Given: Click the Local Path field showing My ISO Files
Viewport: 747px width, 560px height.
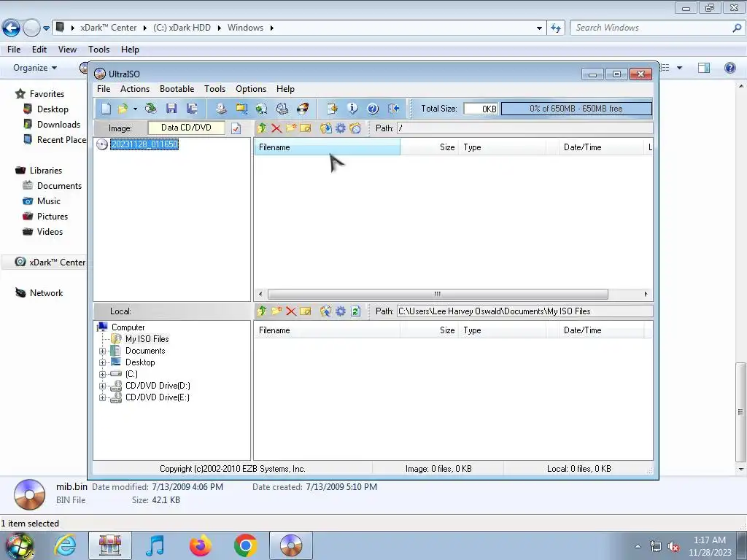Looking at the screenshot, I should (525, 311).
